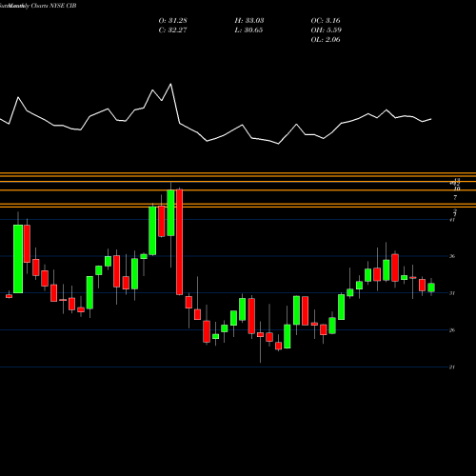Screen dimensions: 476x476
Task: Click the highest peak of the white indicator line
Action: [171, 84]
